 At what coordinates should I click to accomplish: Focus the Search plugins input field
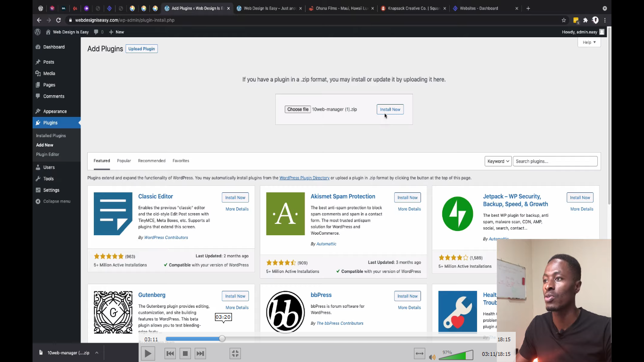coord(555,161)
